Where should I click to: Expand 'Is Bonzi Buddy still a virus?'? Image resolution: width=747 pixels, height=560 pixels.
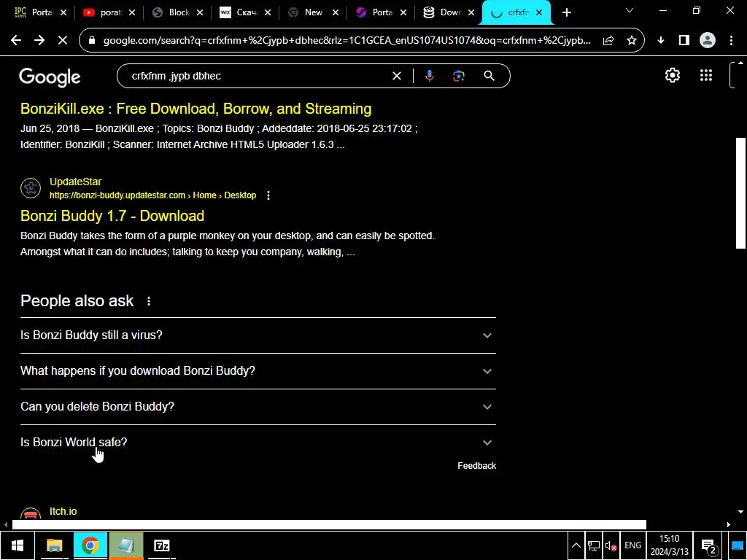[258, 335]
